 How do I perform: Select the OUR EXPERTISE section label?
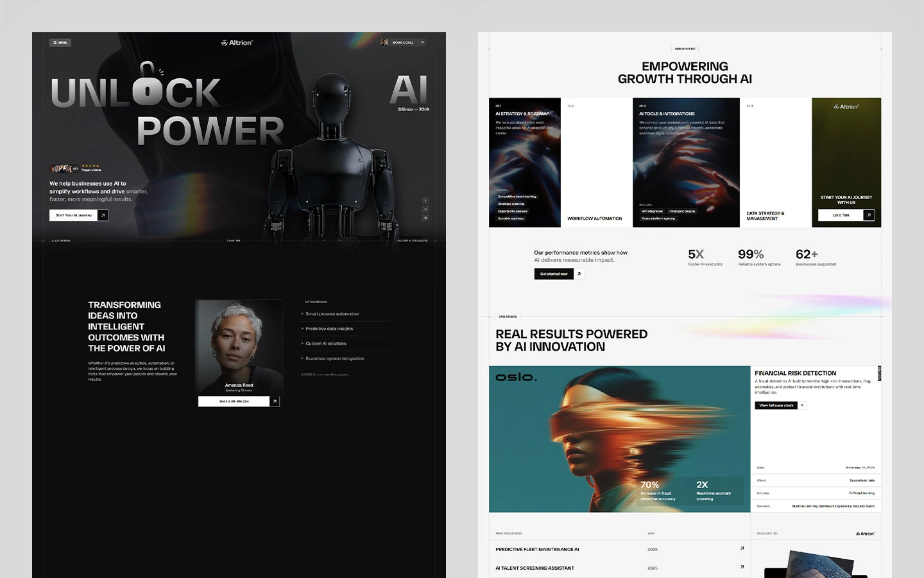685,49
